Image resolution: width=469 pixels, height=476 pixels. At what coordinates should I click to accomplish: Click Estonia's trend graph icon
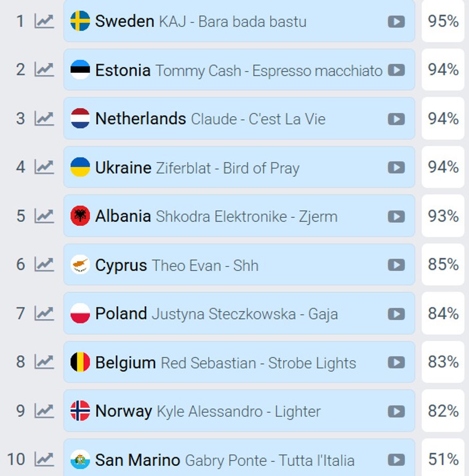coord(44,70)
